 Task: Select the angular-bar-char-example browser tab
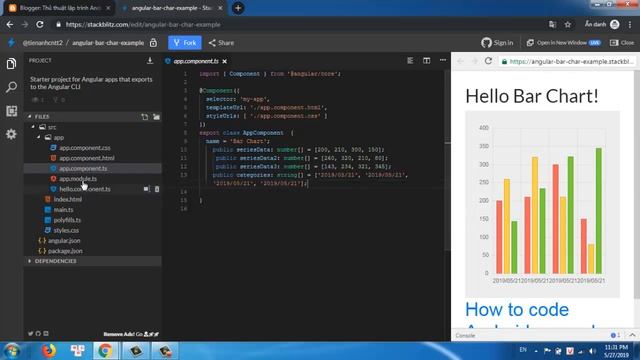point(171,8)
